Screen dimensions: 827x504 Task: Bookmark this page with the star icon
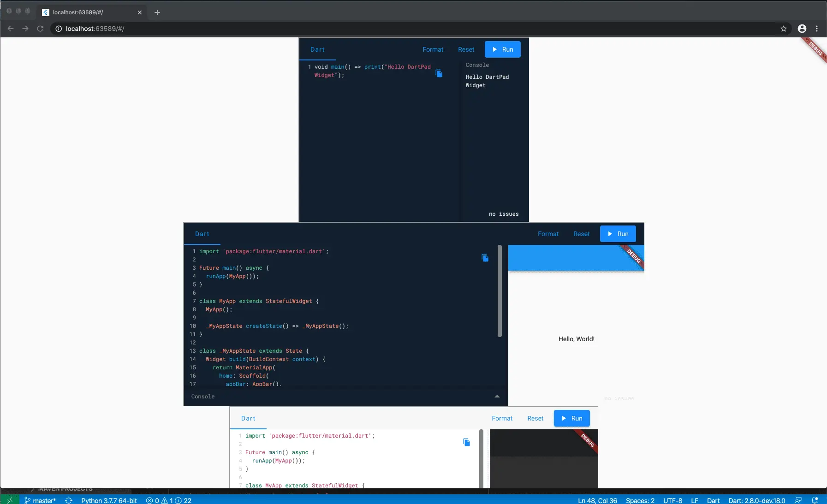[784, 29]
